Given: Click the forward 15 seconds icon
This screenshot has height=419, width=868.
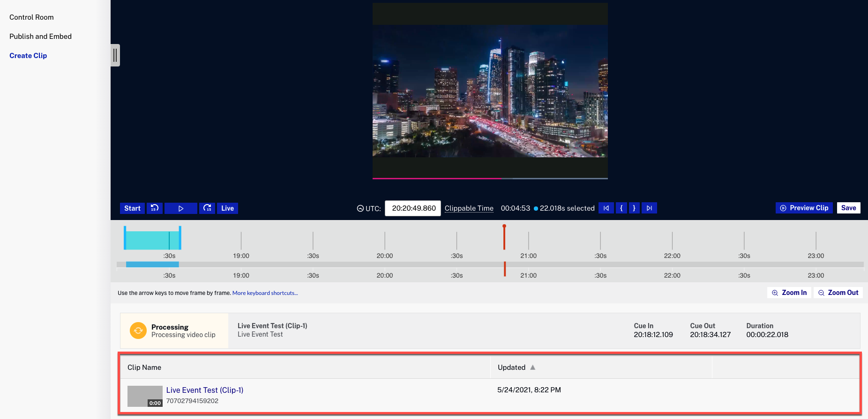Looking at the screenshot, I should tap(207, 208).
